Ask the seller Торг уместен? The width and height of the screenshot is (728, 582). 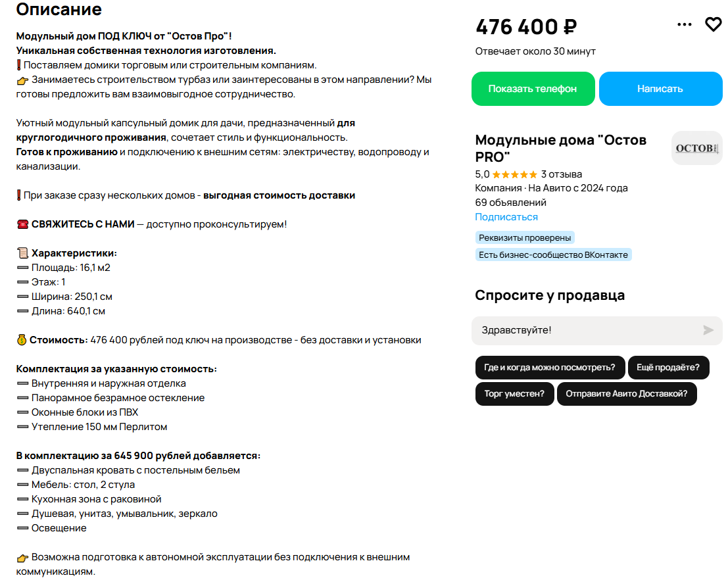click(x=514, y=393)
